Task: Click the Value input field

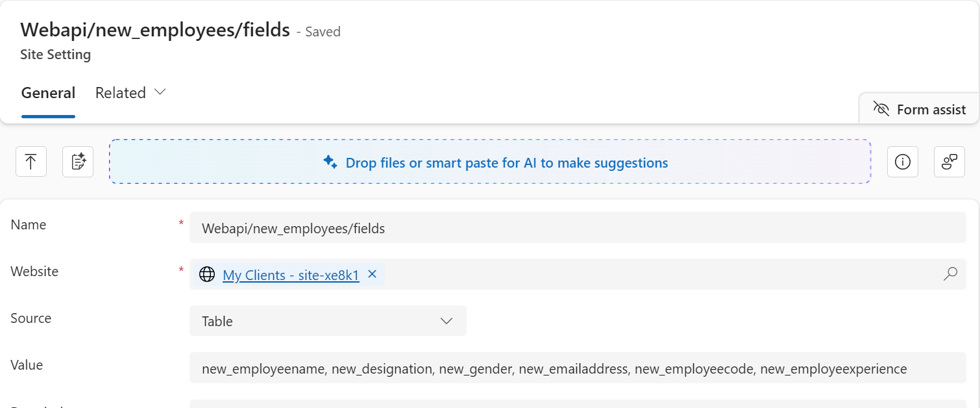Action: (x=578, y=368)
